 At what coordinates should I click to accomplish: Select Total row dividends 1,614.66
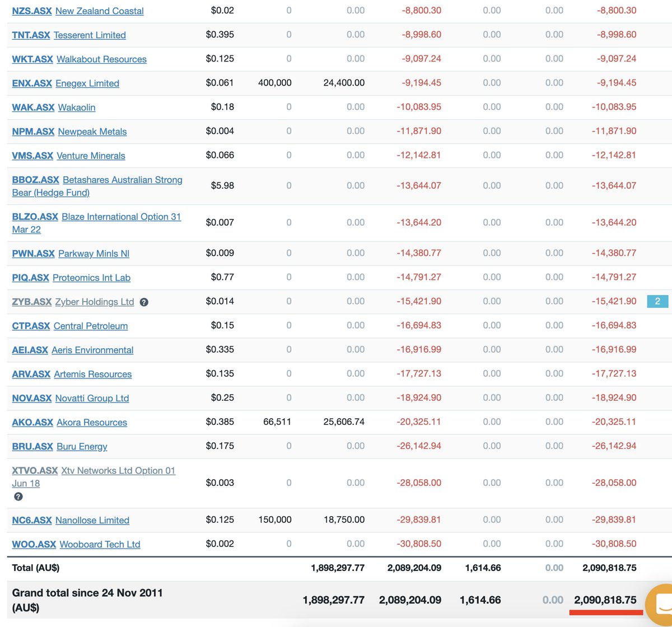click(483, 568)
